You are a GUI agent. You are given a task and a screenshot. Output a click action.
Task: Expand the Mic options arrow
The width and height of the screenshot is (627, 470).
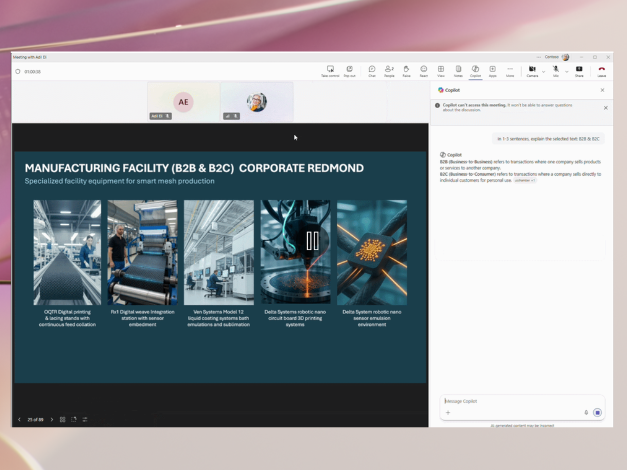(x=567, y=72)
